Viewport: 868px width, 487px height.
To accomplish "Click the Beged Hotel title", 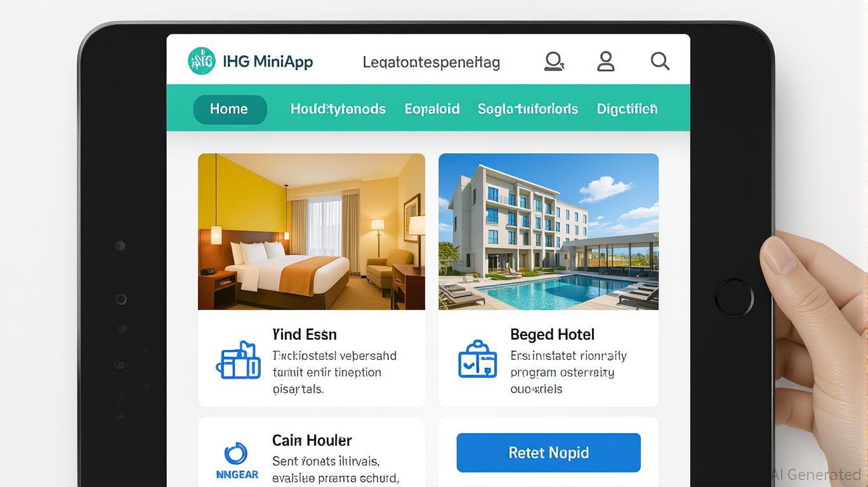I will [x=553, y=335].
